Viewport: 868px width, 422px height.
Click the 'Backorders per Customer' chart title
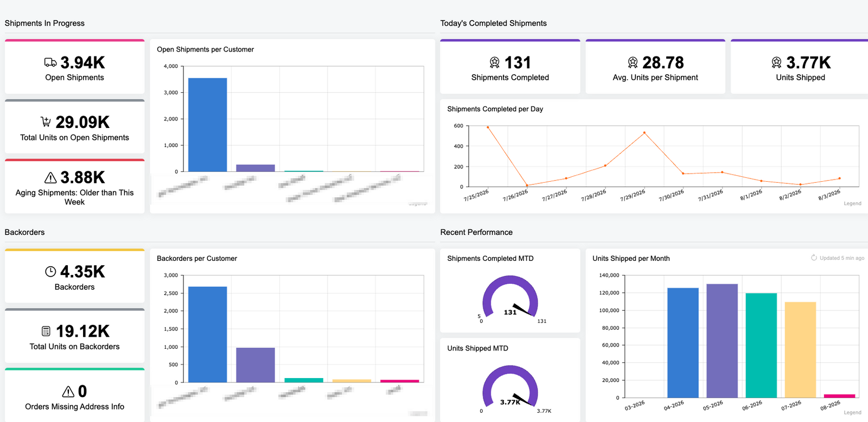click(x=197, y=259)
